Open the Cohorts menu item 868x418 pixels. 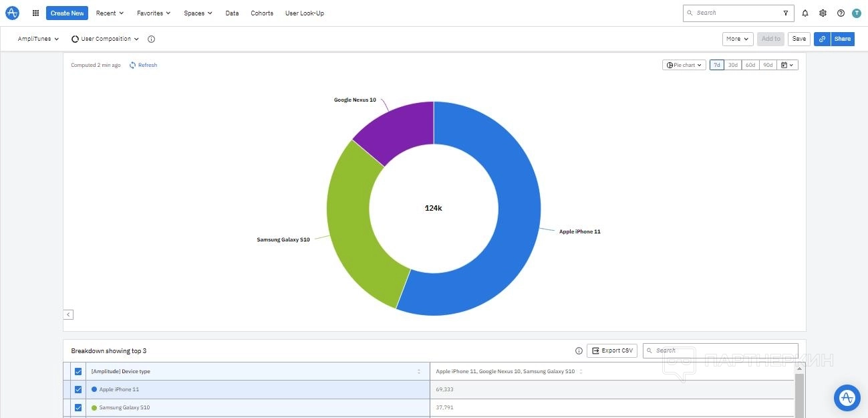click(x=262, y=13)
